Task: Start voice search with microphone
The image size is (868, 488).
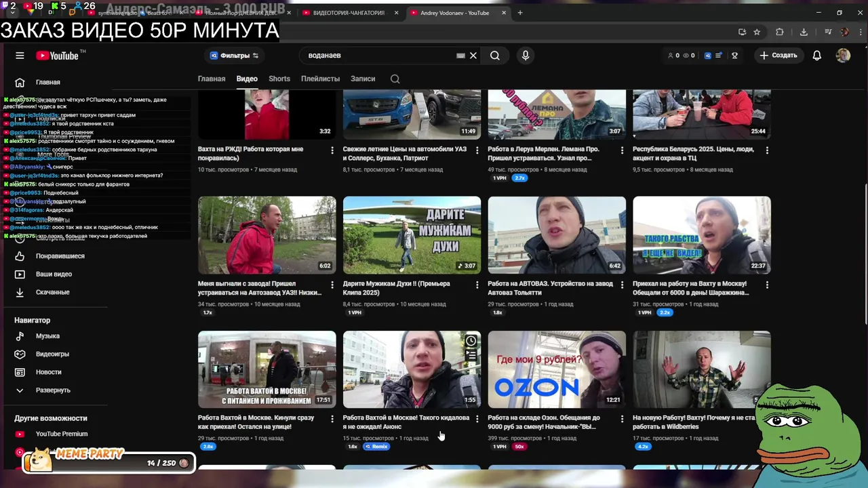Action: [526, 56]
